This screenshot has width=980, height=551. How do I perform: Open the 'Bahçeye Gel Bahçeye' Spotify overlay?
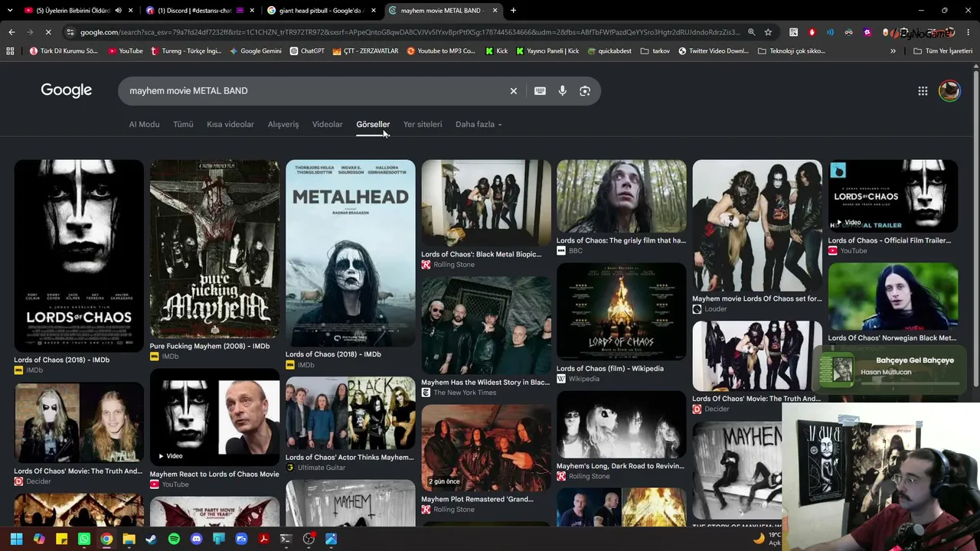pos(890,370)
